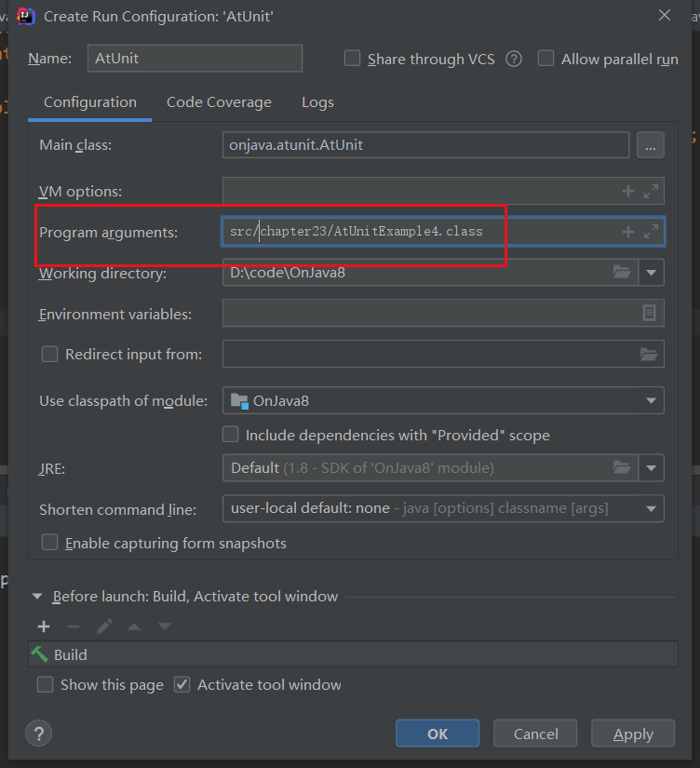Toggle Show this page checkbox
Screen dimensions: 700x768
[x=45, y=684]
